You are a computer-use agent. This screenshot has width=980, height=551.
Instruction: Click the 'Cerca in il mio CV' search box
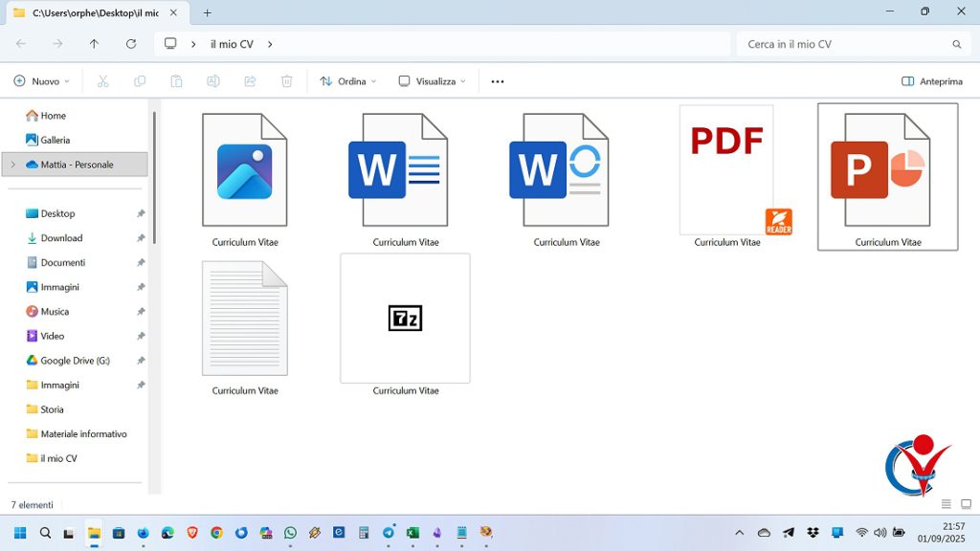[x=847, y=44]
